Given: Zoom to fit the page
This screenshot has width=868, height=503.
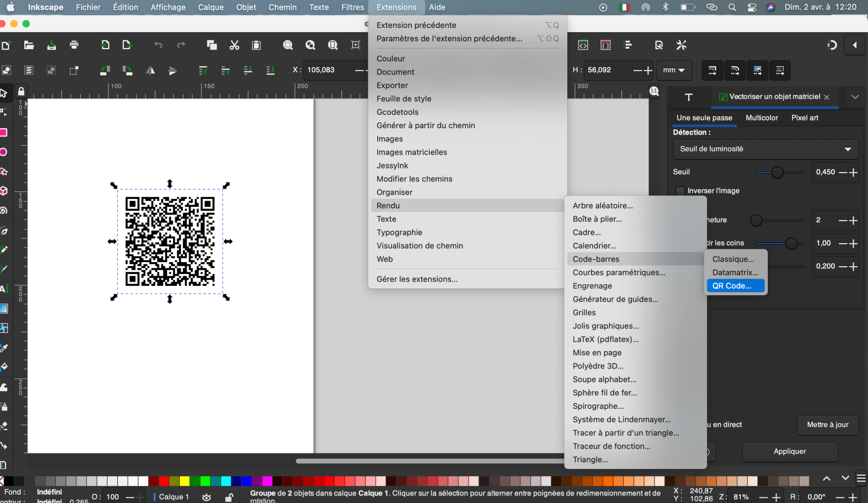Looking at the screenshot, I should pyautogui.click(x=333, y=45).
